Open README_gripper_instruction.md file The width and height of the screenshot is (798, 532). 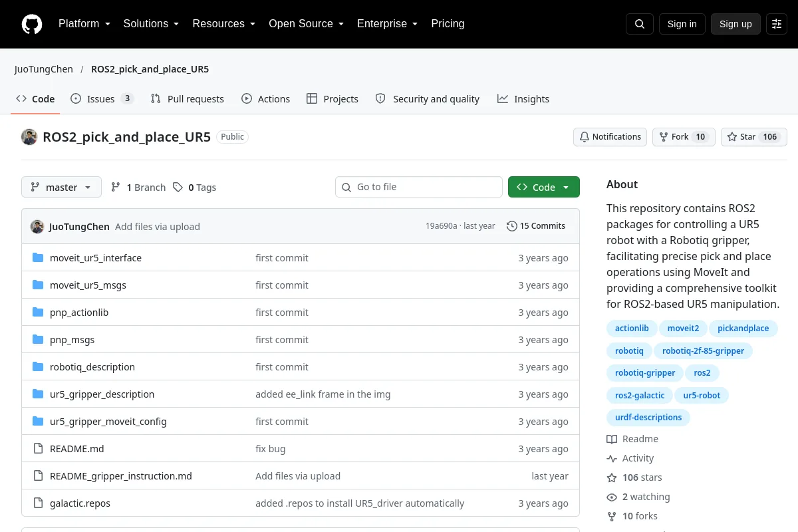point(121,476)
